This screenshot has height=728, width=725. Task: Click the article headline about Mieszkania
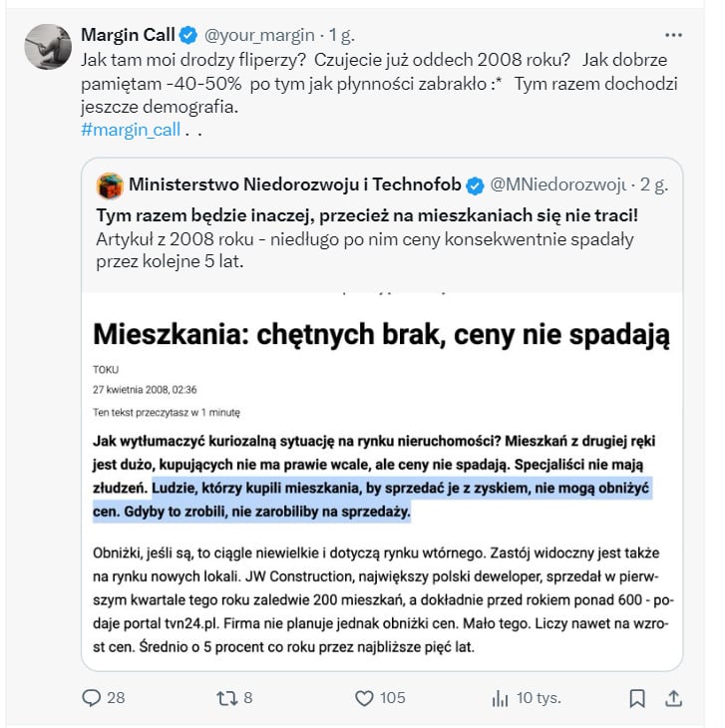(x=382, y=334)
